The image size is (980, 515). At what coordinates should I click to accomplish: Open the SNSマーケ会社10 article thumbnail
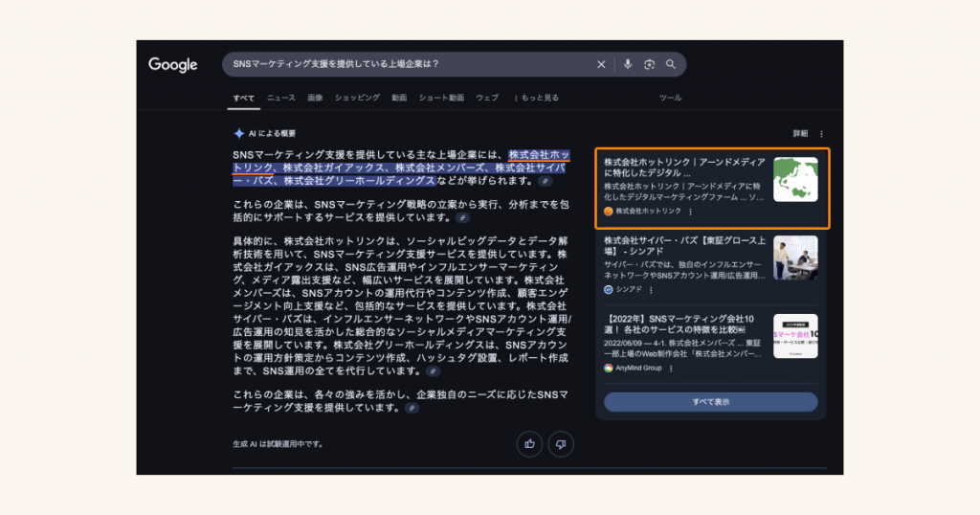pyautogui.click(x=795, y=336)
